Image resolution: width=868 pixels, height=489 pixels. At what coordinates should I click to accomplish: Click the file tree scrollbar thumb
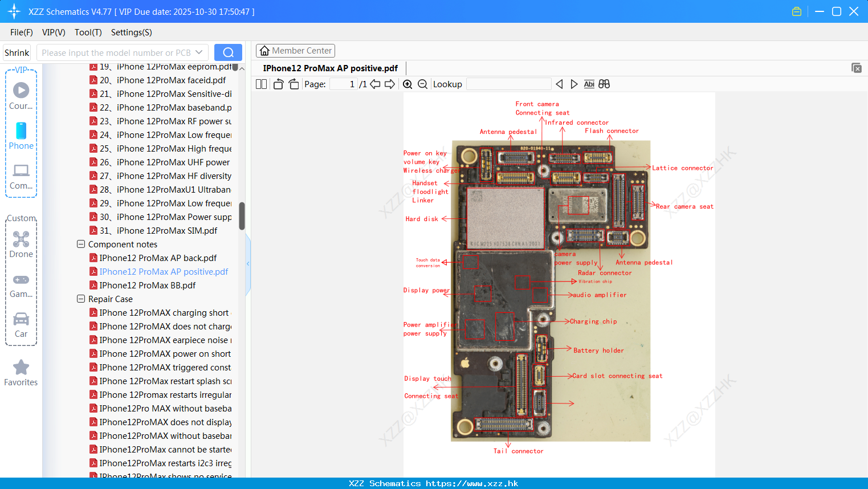click(x=242, y=216)
